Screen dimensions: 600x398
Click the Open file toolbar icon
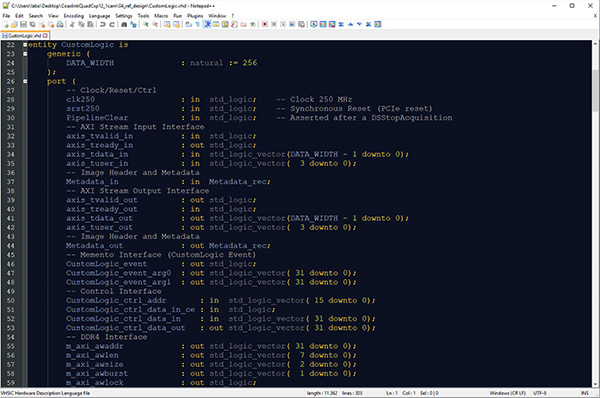pos(14,24)
